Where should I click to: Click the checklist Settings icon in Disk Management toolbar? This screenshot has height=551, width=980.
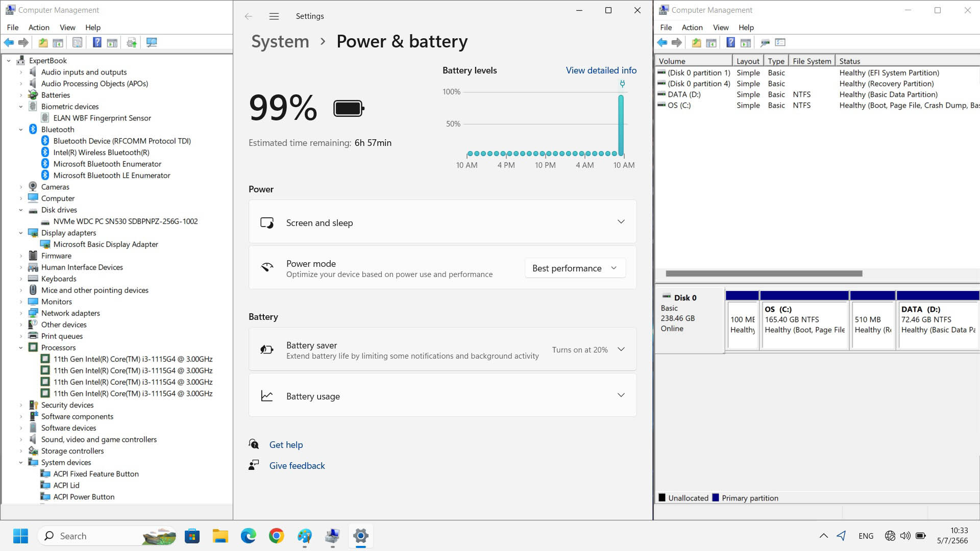[x=780, y=43]
